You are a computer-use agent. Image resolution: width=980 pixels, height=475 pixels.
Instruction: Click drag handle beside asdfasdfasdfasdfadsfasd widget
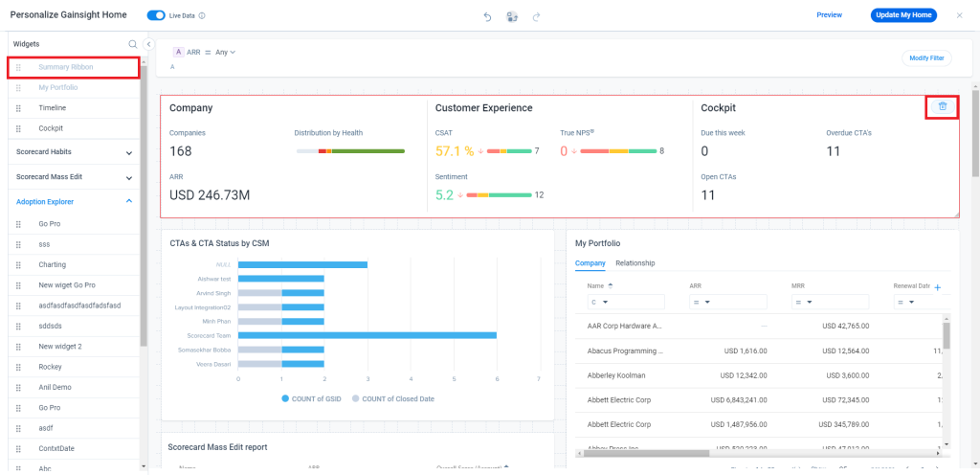18,305
